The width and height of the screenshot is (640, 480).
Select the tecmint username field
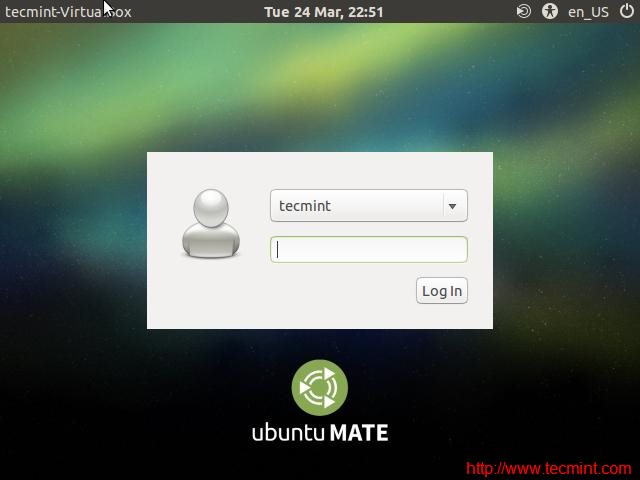(369, 206)
